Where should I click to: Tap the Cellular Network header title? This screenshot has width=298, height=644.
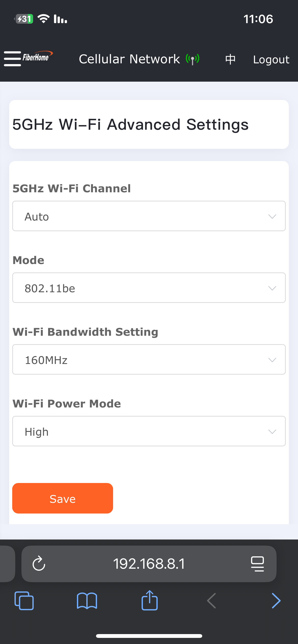click(129, 59)
